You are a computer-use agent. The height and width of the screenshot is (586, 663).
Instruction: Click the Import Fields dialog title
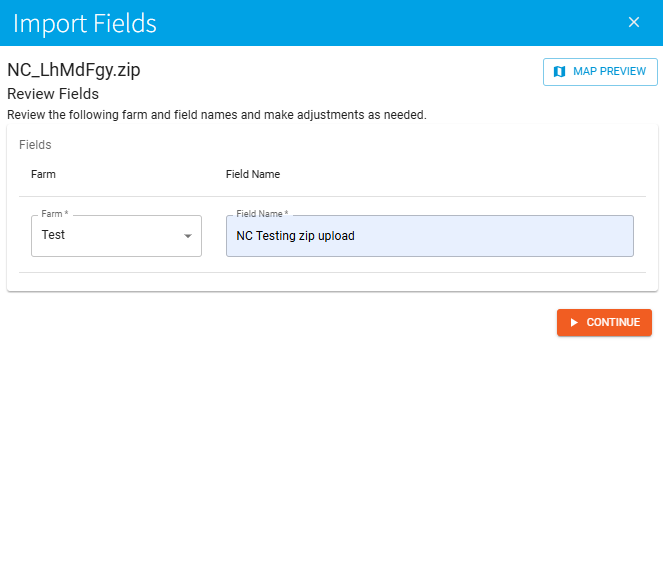point(85,23)
